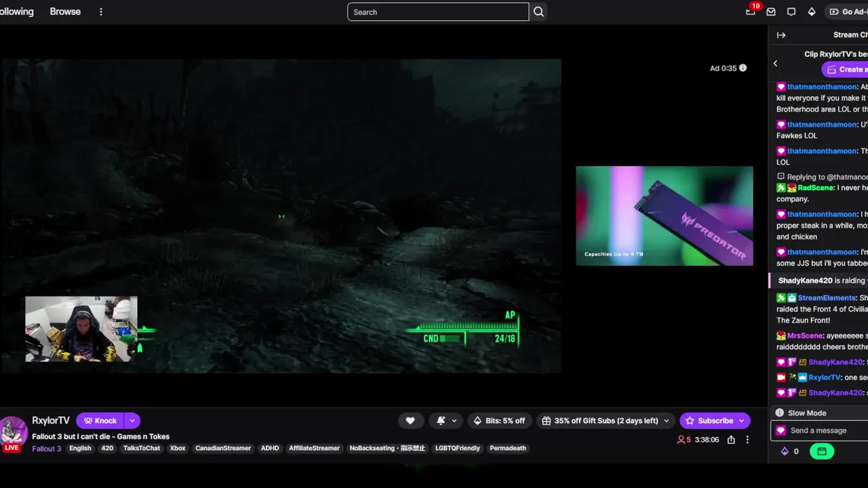Screen dimensions: 868x488
Task: Click the RxylorTV username in chat
Action: tap(825, 378)
